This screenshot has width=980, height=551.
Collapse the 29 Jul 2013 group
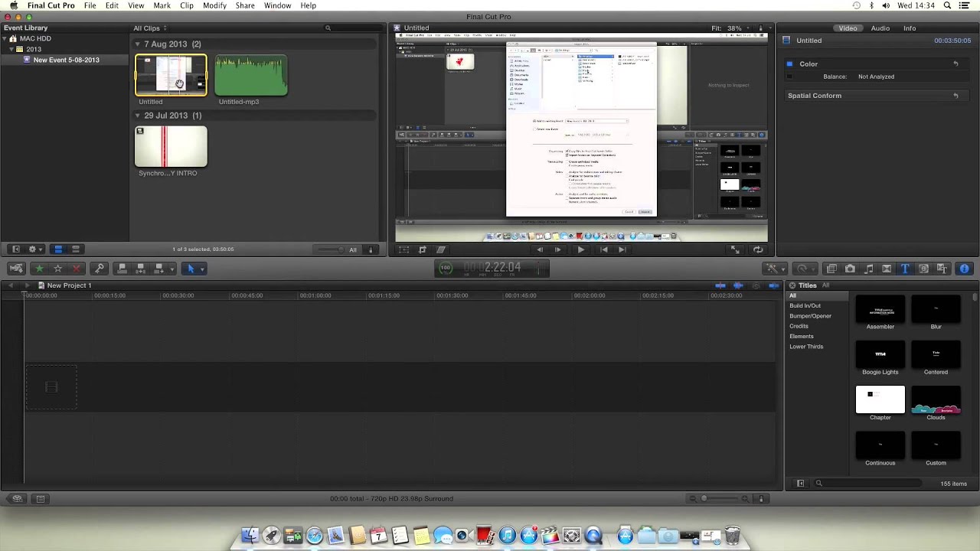[x=138, y=116]
